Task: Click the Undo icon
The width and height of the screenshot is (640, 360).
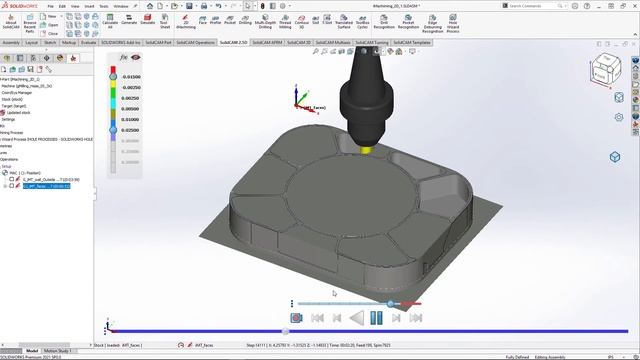Action: [218, 6]
